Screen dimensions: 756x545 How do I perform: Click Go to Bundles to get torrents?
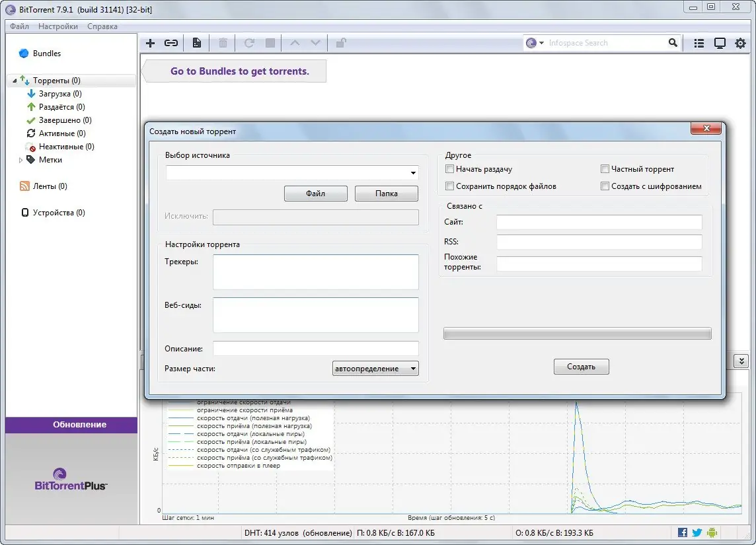pos(240,71)
